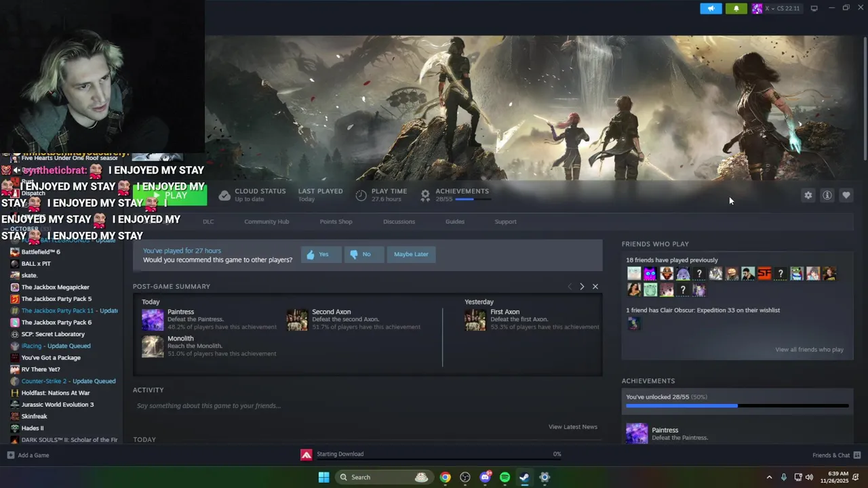Image resolution: width=868 pixels, height=488 pixels.
Task: Select Skinfreak in the library list
Action: tap(34, 416)
